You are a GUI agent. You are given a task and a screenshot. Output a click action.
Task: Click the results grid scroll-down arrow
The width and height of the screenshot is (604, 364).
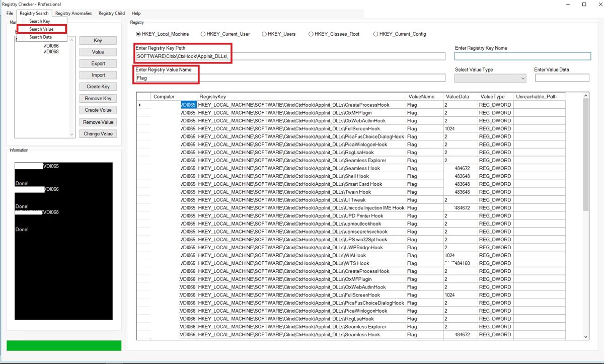(585, 336)
